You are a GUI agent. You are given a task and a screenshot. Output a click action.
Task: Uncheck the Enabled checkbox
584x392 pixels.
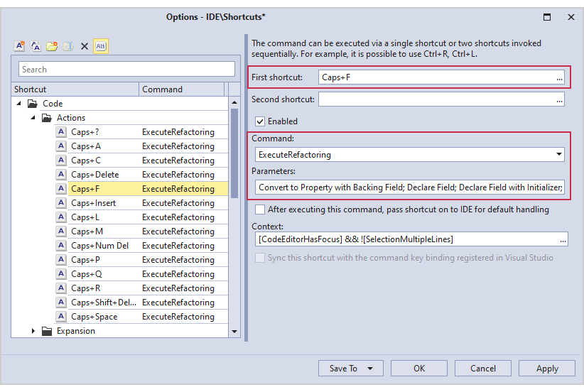pyautogui.click(x=260, y=121)
